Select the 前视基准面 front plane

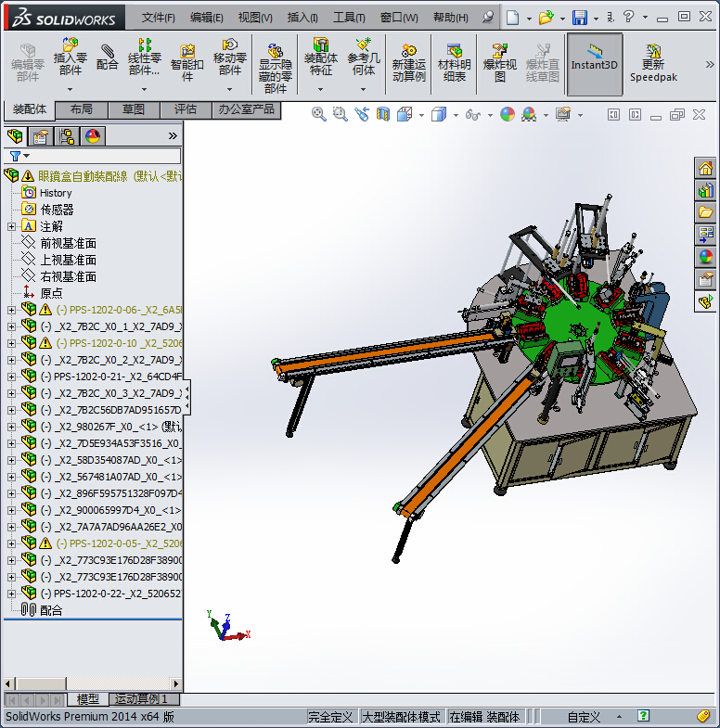pyautogui.click(x=69, y=243)
